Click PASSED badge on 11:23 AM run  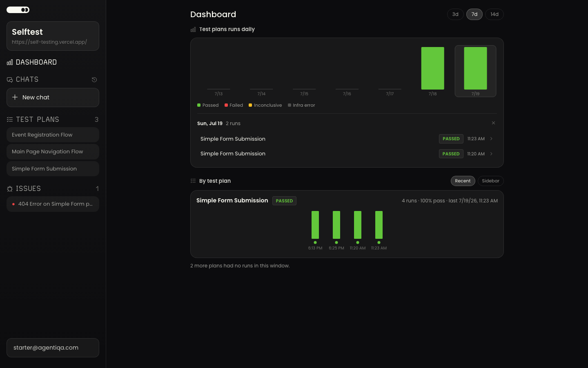(451, 139)
